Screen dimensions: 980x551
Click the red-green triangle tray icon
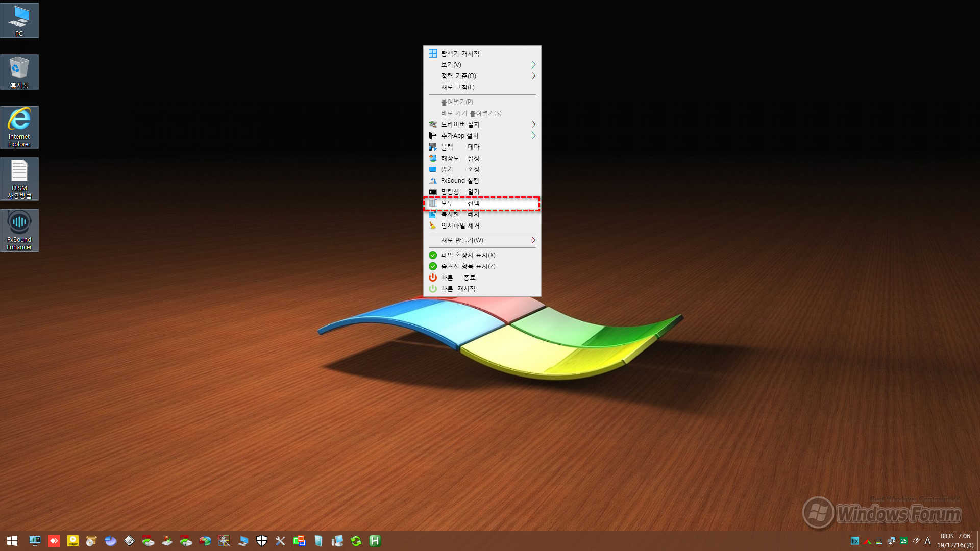[x=867, y=541]
